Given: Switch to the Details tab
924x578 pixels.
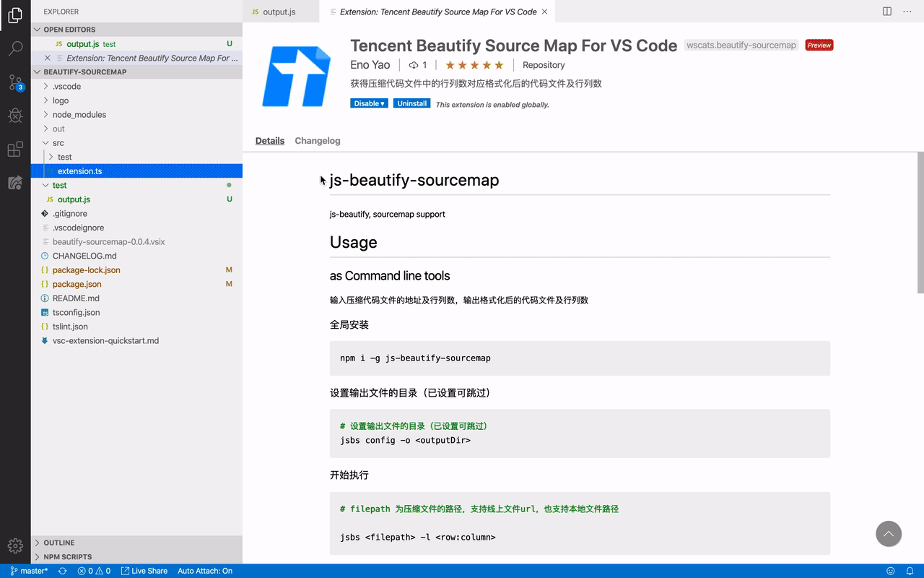Looking at the screenshot, I should pos(270,141).
